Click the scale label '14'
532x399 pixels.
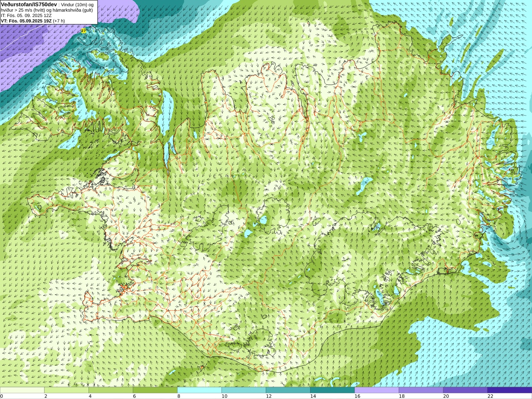point(313,396)
